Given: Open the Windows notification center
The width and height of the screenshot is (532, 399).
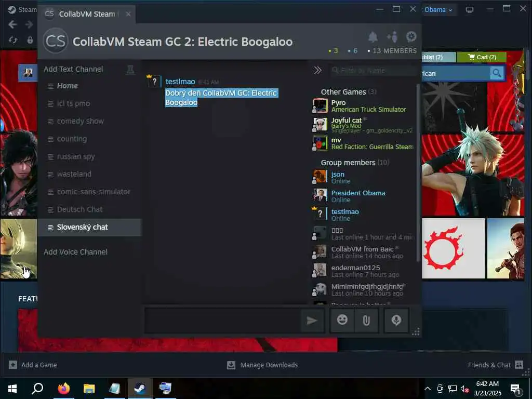Looking at the screenshot, I should [x=516, y=389].
